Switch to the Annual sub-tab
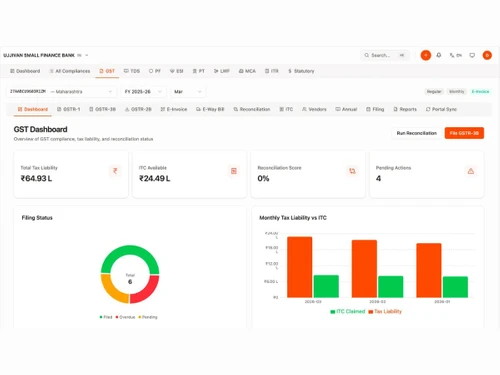Viewport: 500px width, 375px height. (346, 109)
